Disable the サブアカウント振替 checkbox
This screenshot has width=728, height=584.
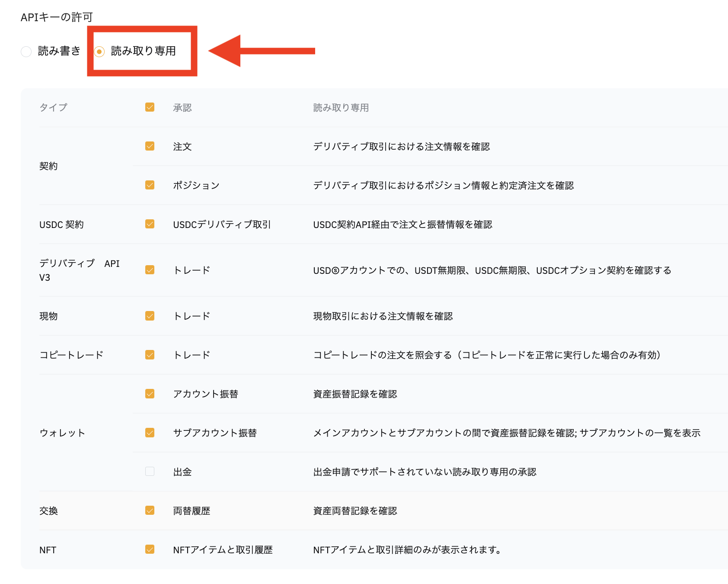(x=150, y=433)
